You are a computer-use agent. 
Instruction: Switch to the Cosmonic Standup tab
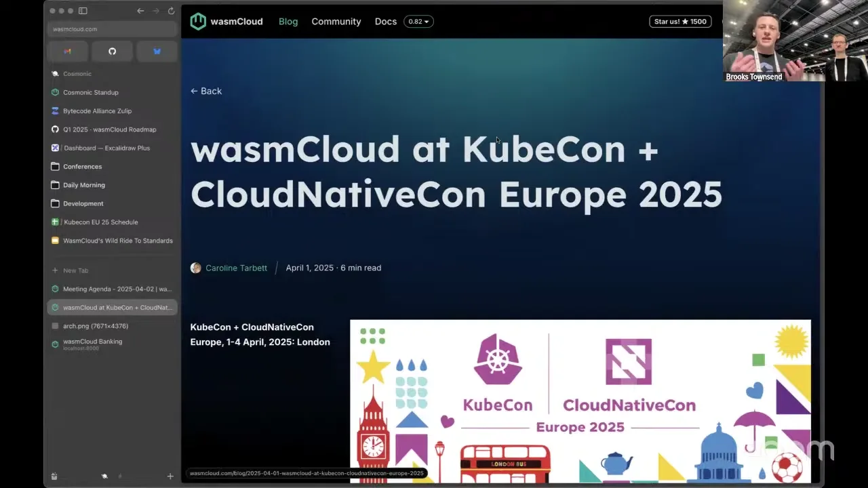pyautogui.click(x=113, y=92)
